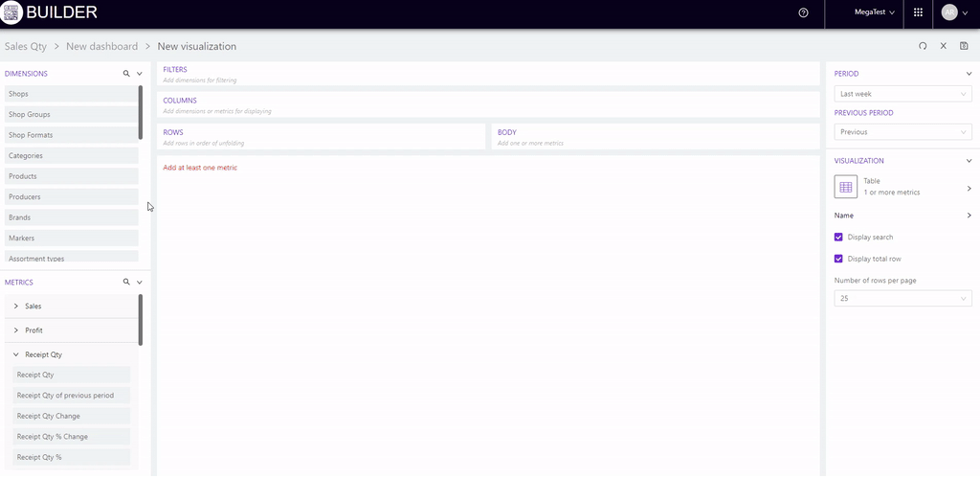
Task: Open the help question mark icon
Action: tap(803, 12)
